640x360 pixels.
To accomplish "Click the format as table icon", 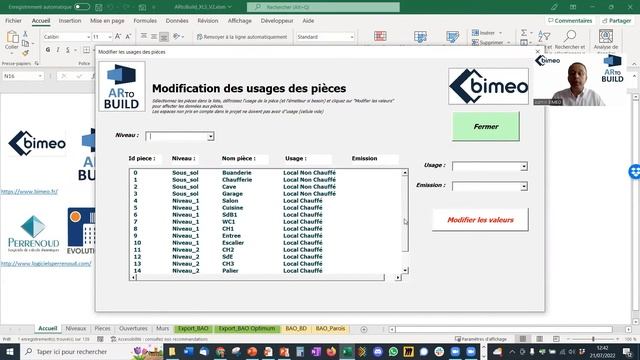I will 420,36.
